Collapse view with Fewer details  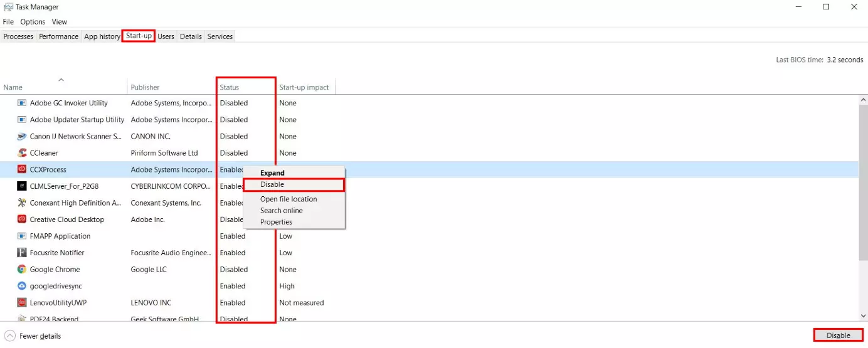tap(33, 336)
